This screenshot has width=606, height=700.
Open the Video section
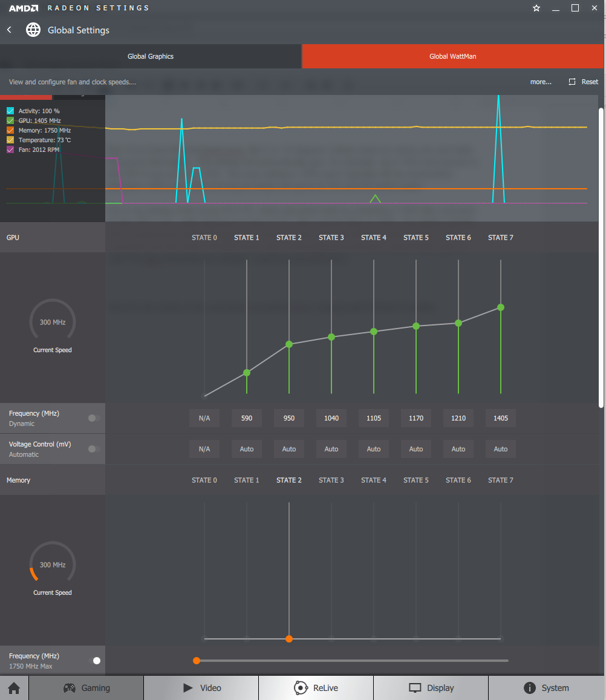202,688
